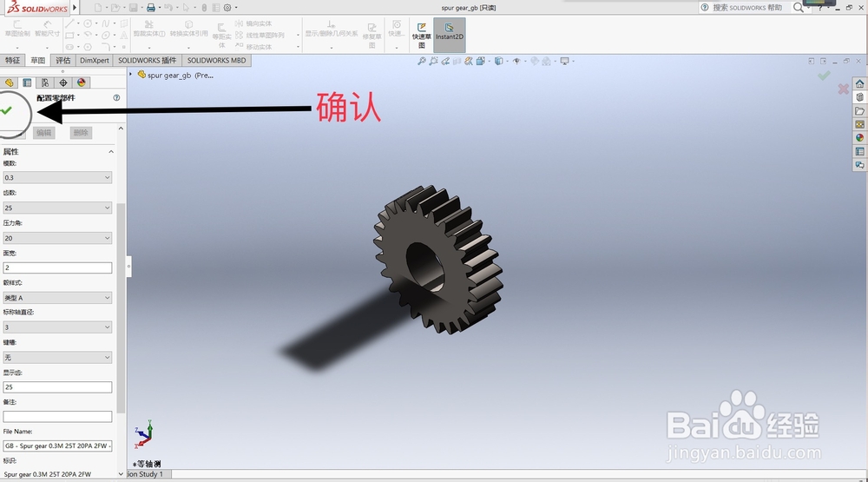Open View Palette icon in task pane
The image size is (868, 482).
[859, 124]
